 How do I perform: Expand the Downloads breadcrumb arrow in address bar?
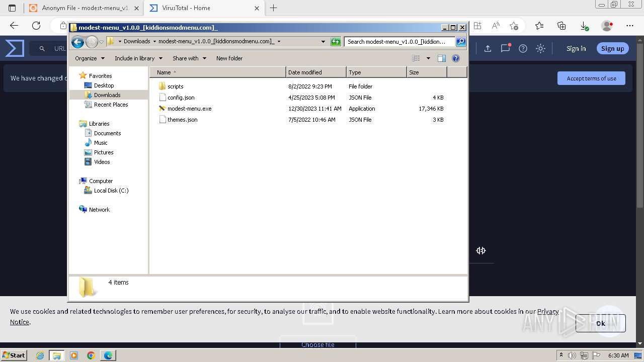coord(154,42)
